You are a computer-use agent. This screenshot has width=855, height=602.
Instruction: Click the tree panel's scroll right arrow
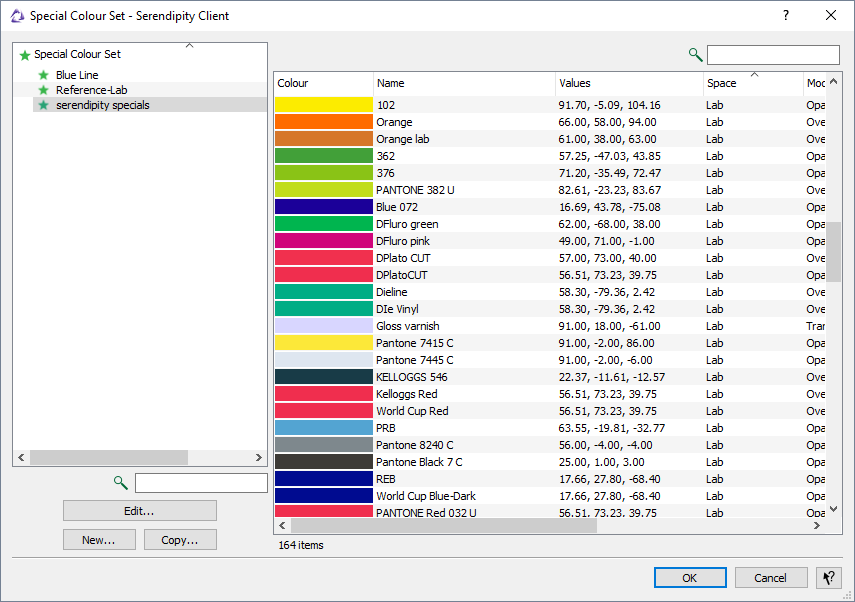point(259,457)
